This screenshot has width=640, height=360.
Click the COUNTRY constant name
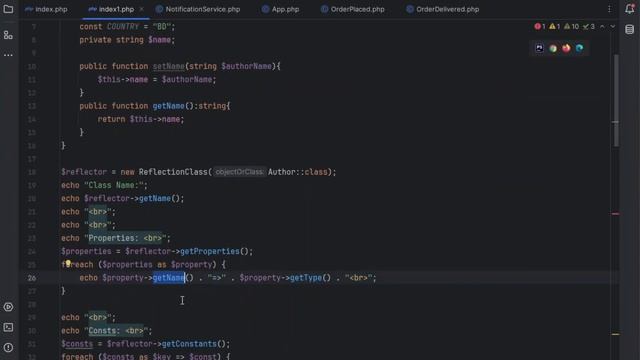123,27
